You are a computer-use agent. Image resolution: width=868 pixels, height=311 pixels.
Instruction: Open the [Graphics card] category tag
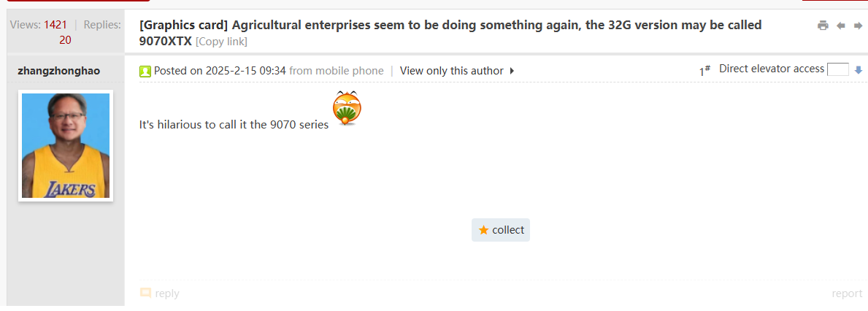183,26
